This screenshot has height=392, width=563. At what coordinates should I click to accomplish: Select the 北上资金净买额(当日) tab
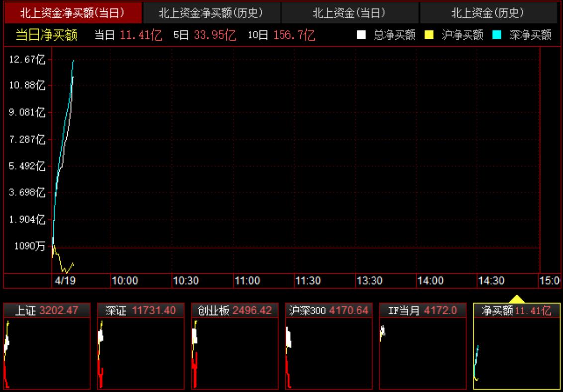[x=73, y=12]
